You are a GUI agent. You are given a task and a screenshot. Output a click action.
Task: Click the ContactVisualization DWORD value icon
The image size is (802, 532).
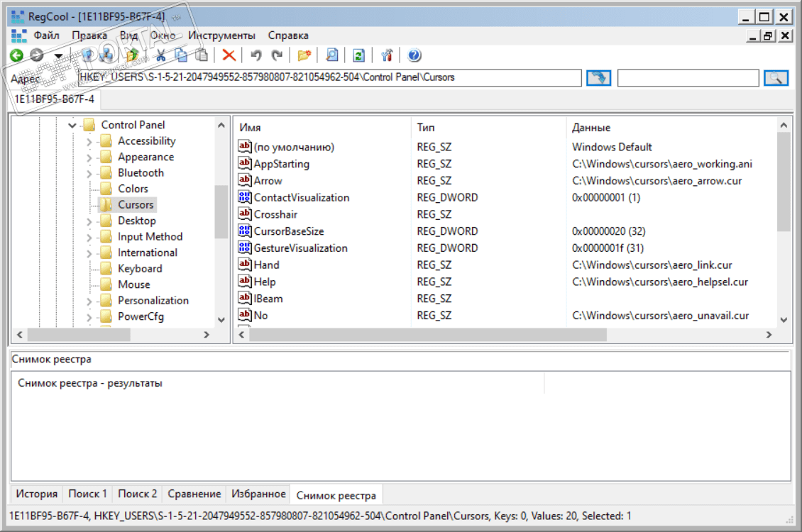tap(245, 196)
